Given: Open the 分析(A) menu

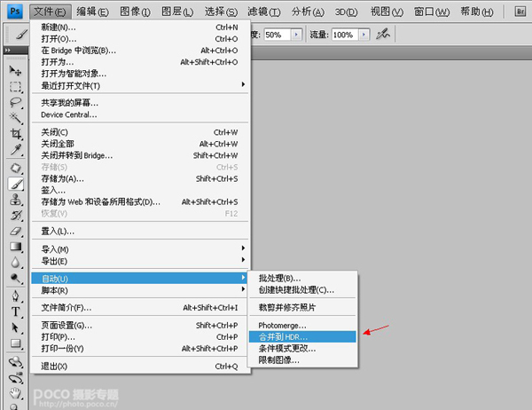Looking at the screenshot, I should [x=308, y=12].
